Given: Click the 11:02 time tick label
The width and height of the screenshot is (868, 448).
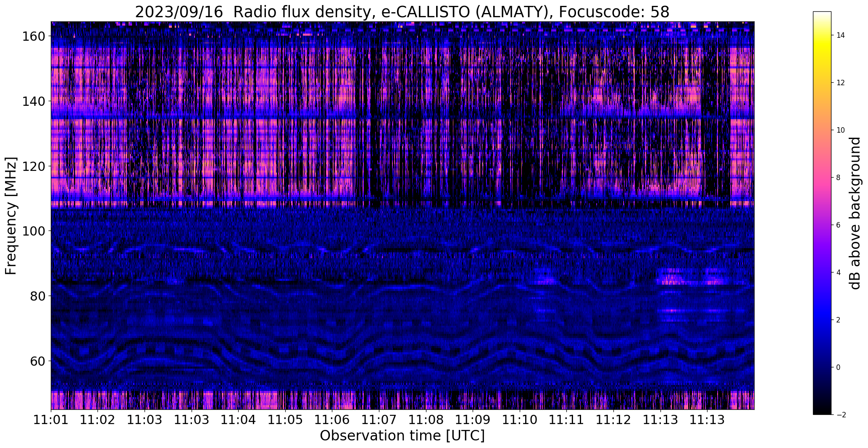Looking at the screenshot, I should point(98,420).
